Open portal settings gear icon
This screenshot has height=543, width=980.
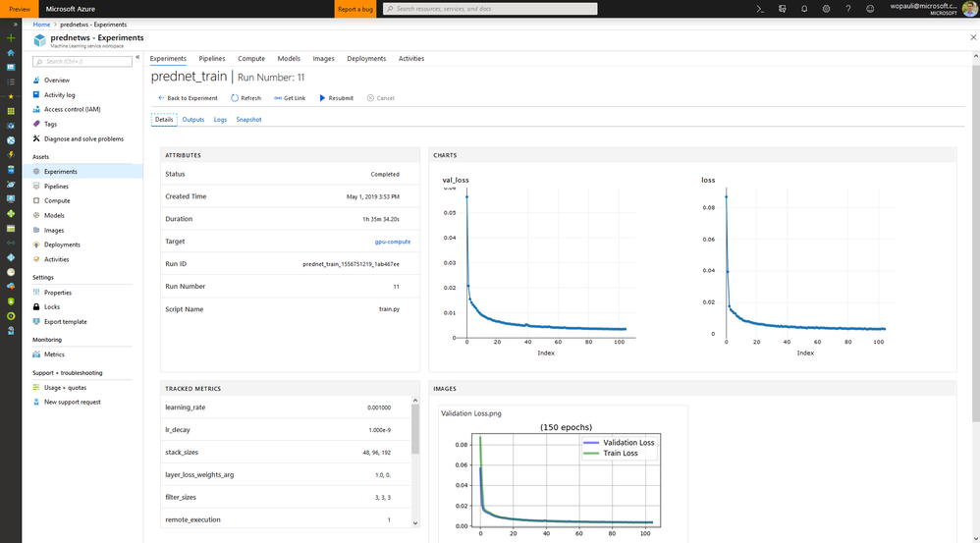click(826, 9)
